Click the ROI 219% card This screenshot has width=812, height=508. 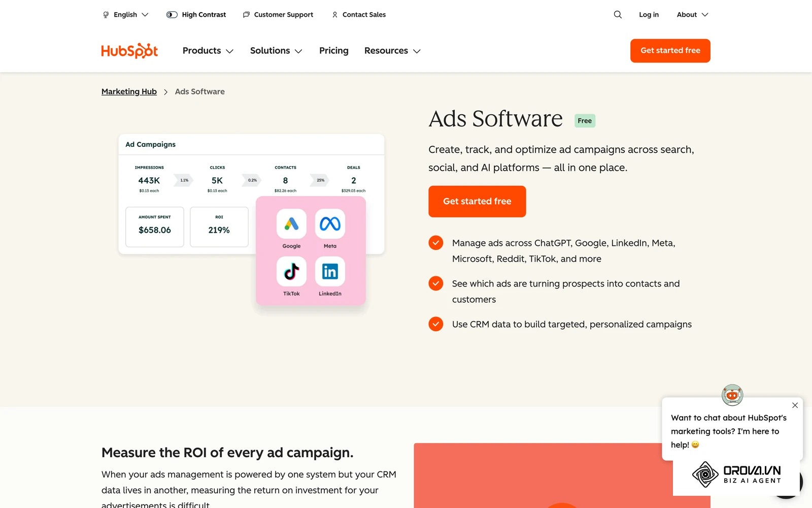pyautogui.click(x=219, y=227)
